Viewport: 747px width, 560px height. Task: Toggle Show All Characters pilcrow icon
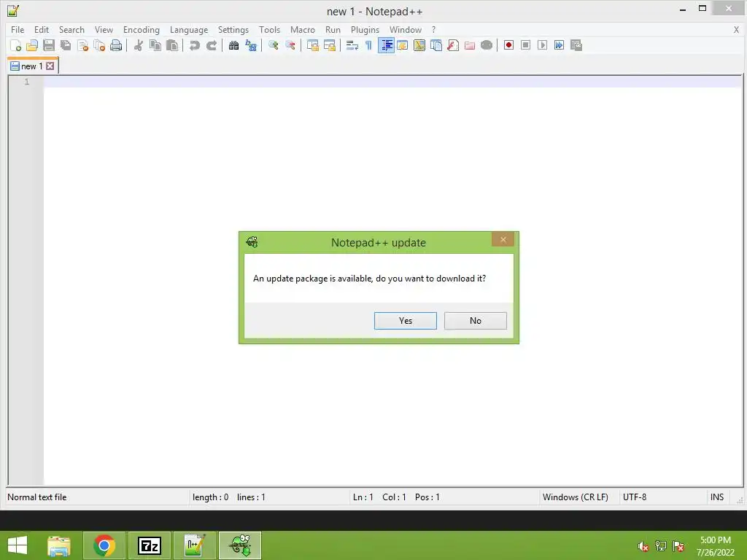[368, 45]
